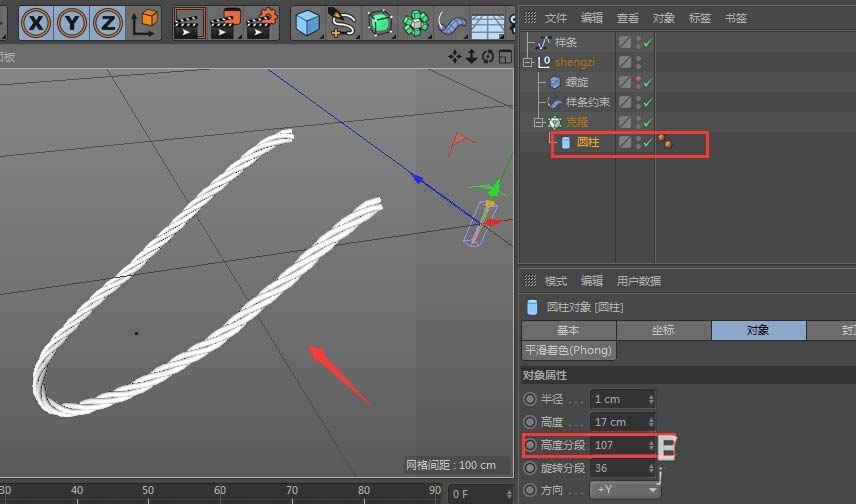The width and height of the screenshot is (856, 504).
Task: Click the viewport rotate camera icon
Action: point(489,56)
